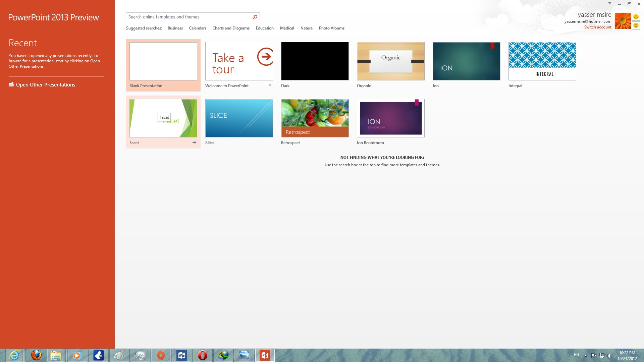Choose the Integral theme thumbnail

tap(542, 61)
